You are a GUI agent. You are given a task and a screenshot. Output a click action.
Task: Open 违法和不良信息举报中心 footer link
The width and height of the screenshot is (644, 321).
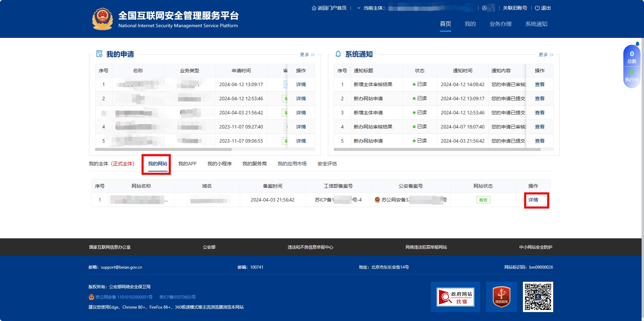click(310, 247)
